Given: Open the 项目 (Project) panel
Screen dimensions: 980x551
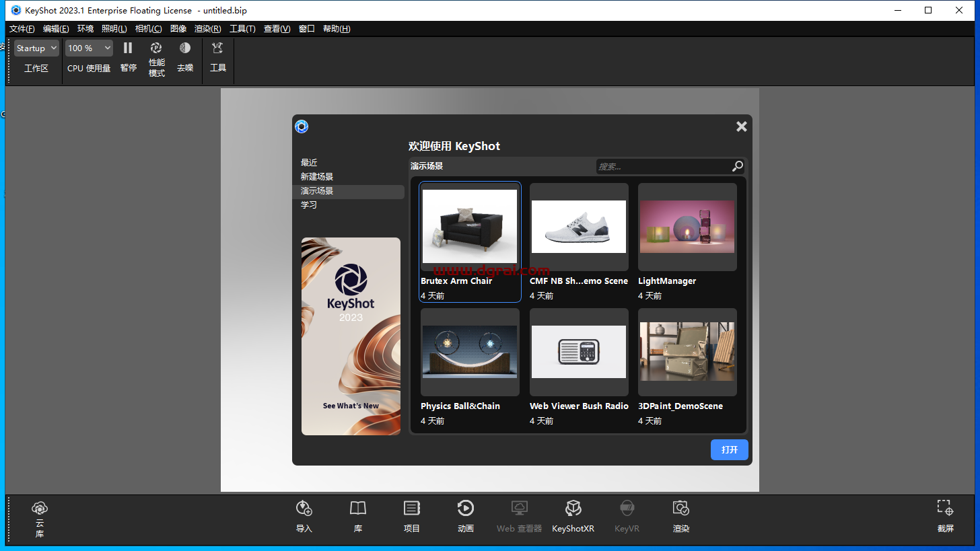Looking at the screenshot, I should [411, 517].
